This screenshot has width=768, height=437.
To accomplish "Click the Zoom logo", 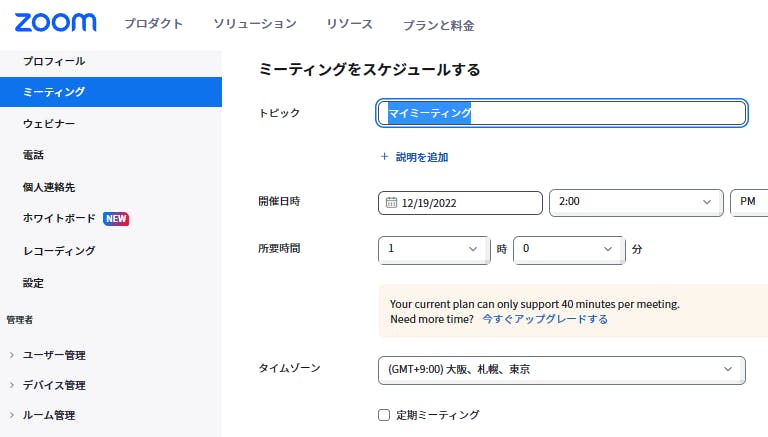I will pos(56,23).
